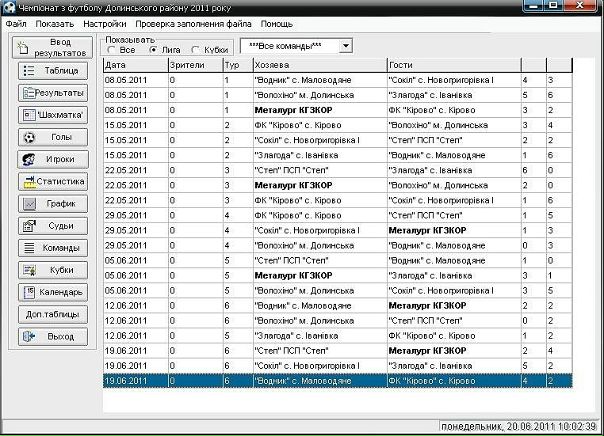This screenshot has width=604, height=436.
Task: Open the Настройки menu
Action: [x=105, y=22]
